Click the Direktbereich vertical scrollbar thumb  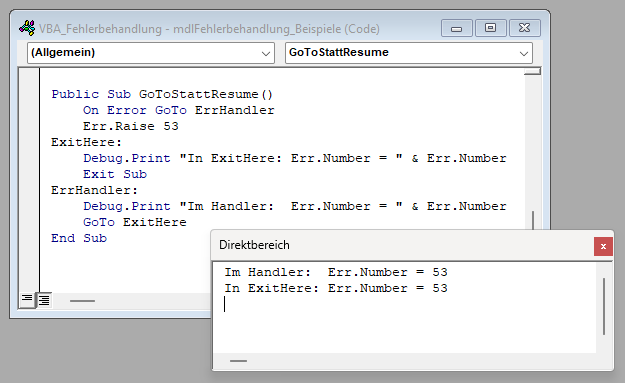[x=604, y=306]
